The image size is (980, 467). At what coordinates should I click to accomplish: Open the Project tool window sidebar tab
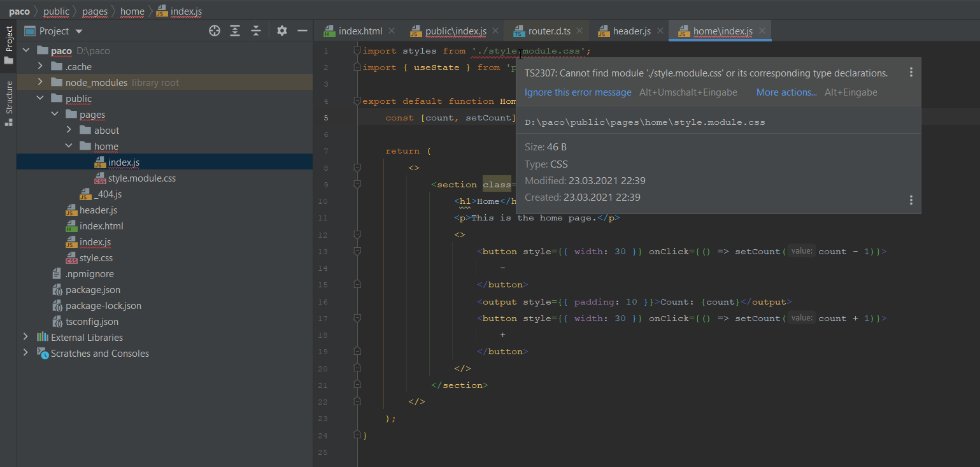coord(8,39)
